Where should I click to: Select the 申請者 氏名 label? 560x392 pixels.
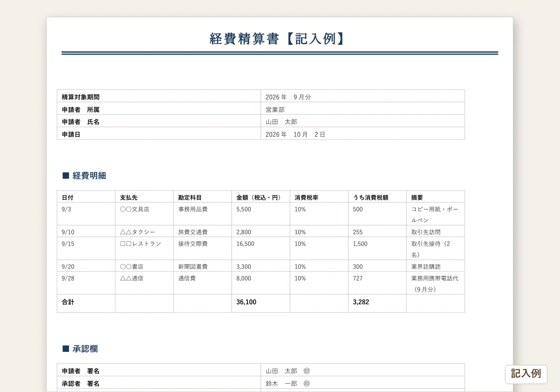80,122
